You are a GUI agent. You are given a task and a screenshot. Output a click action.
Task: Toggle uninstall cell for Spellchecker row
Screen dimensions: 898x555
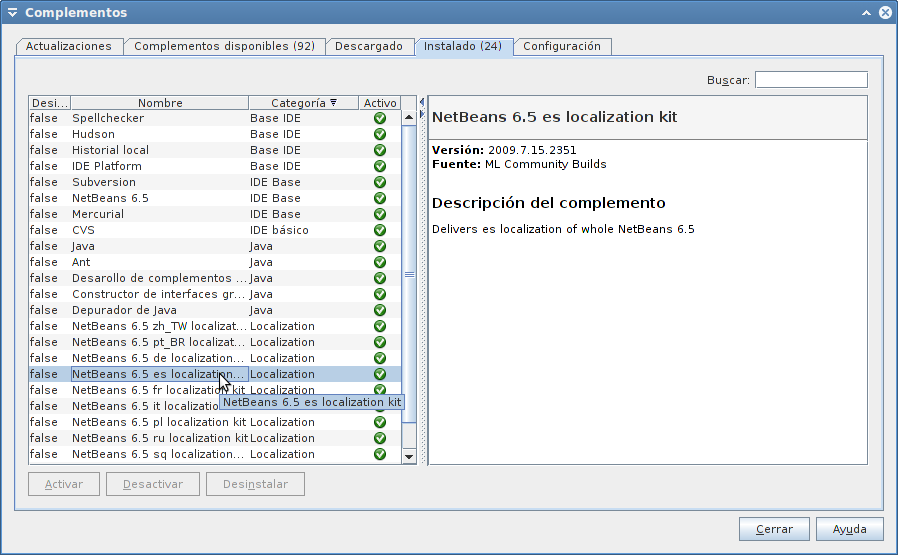pyautogui.click(x=50, y=118)
